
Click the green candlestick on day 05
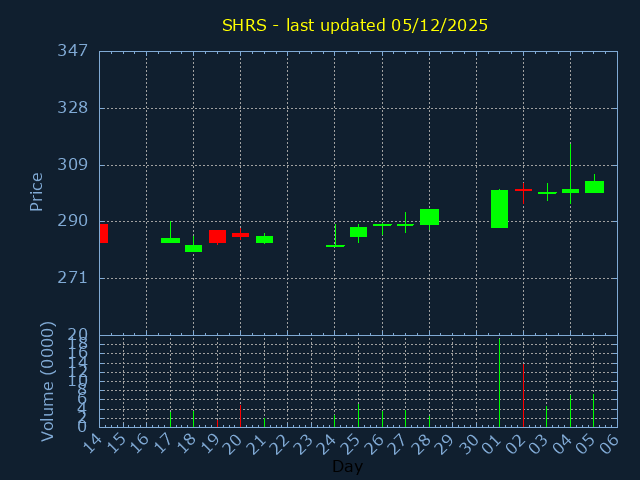coord(594,187)
